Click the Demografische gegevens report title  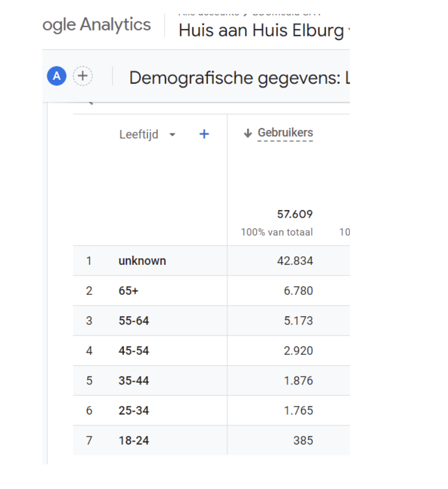click(x=240, y=78)
